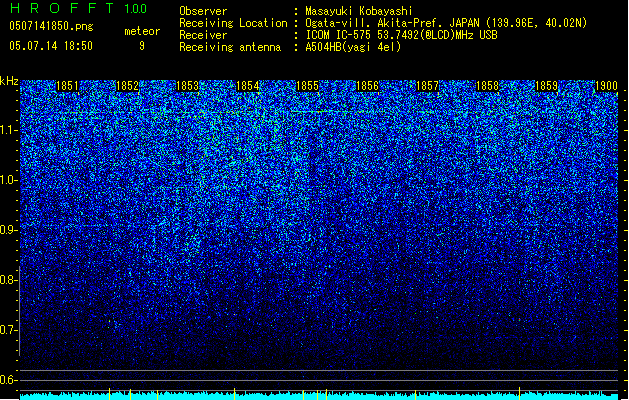
Task: Click the kHz axis unit label
Action: click(x=9, y=81)
